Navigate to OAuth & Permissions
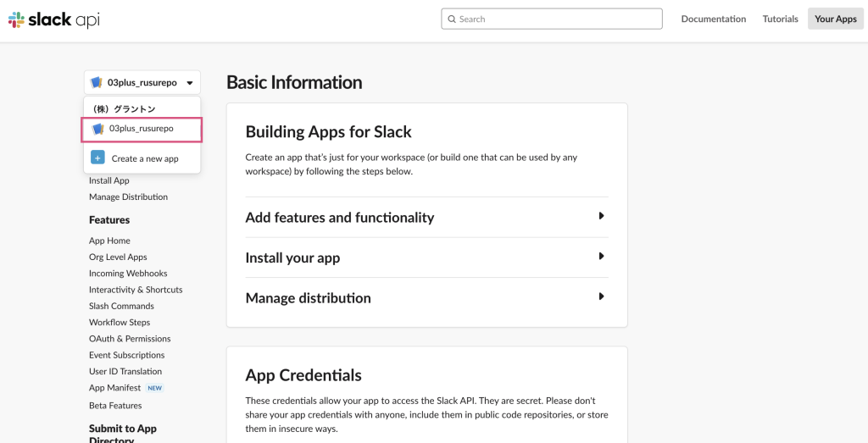The image size is (868, 443). pyautogui.click(x=130, y=339)
